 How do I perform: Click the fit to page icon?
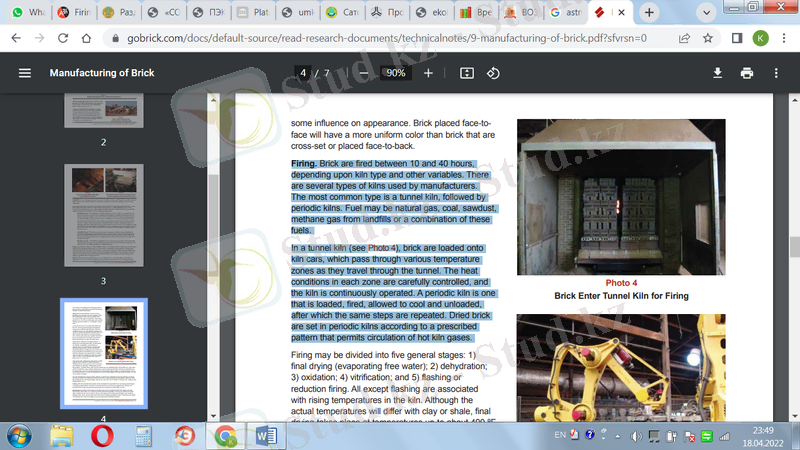click(467, 73)
